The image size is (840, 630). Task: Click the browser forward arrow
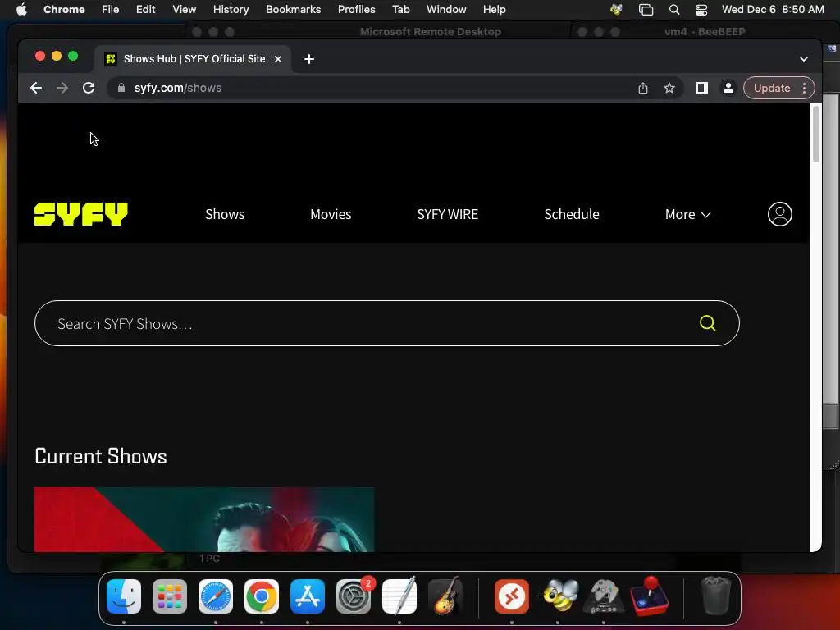[62, 88]
